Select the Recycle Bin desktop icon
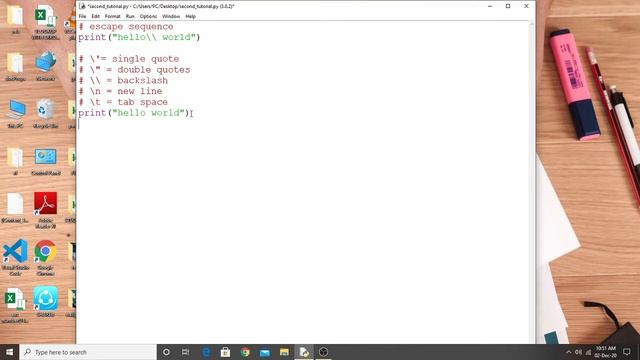640x360 pixels. (x=45, y=113)
